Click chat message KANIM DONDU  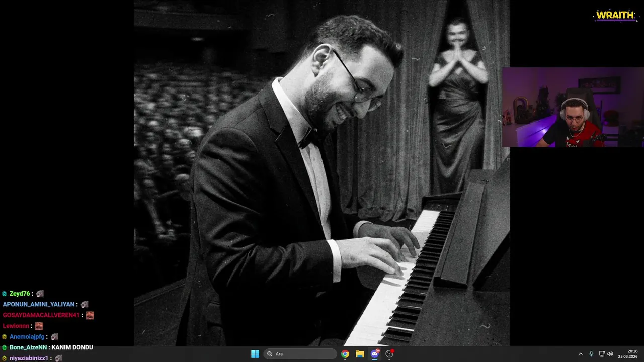tap(72, 347)
